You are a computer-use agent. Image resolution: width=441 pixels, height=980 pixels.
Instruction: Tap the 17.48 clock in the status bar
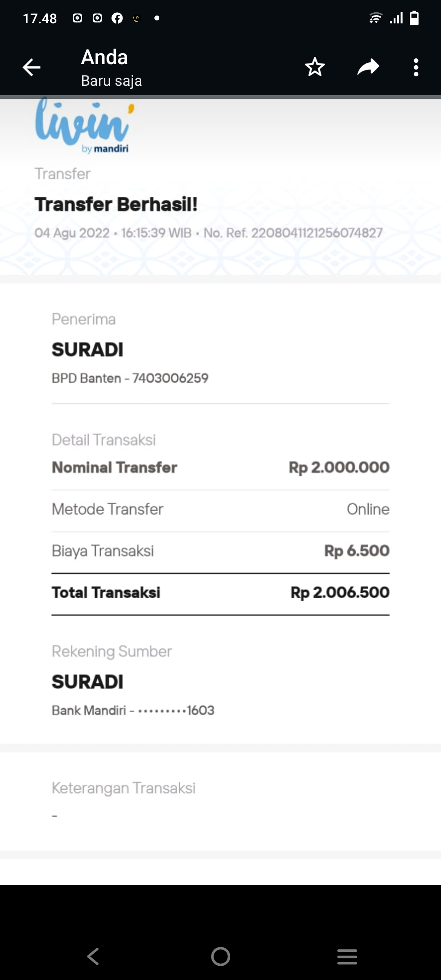point(40,18)
